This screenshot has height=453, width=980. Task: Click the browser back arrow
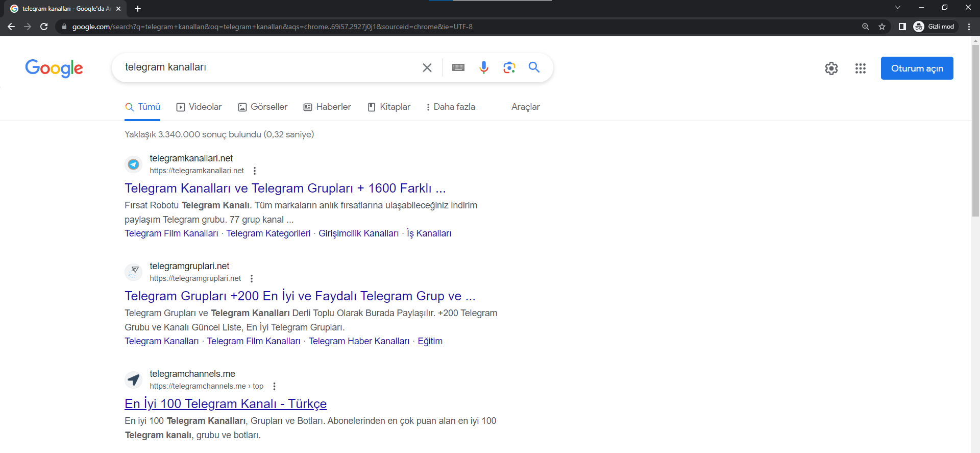pos(11,27)
